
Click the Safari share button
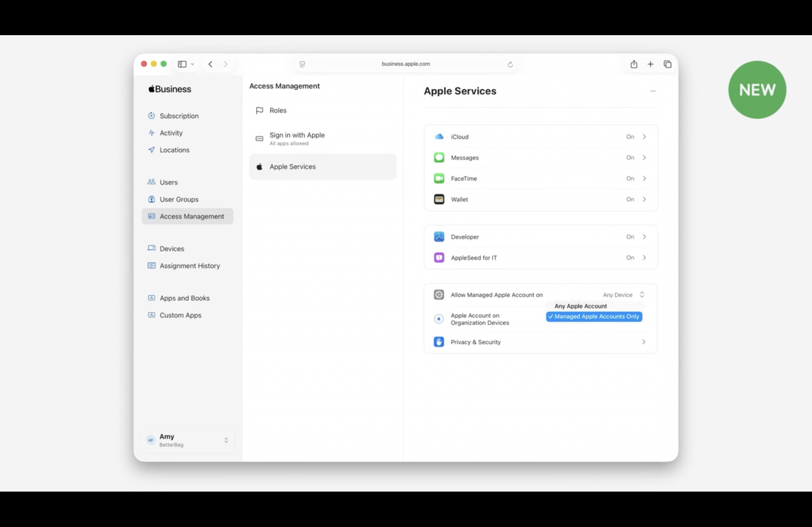point(633,64)
